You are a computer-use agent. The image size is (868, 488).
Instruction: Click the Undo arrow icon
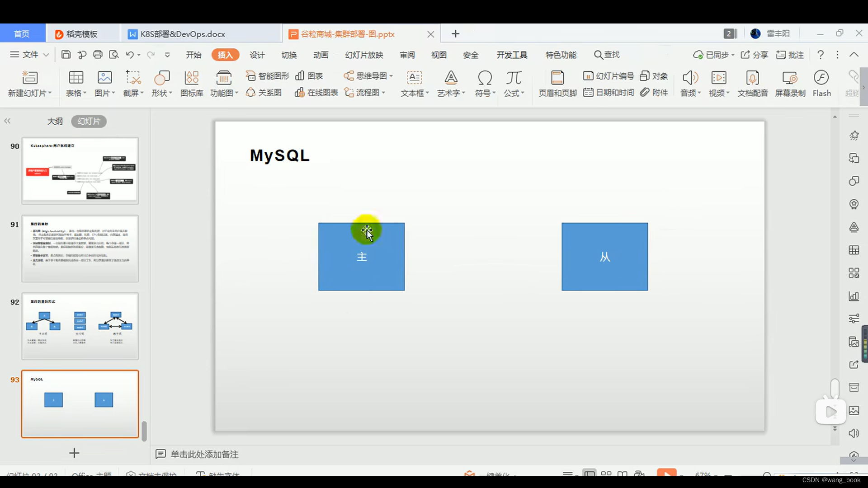[129, 55]
